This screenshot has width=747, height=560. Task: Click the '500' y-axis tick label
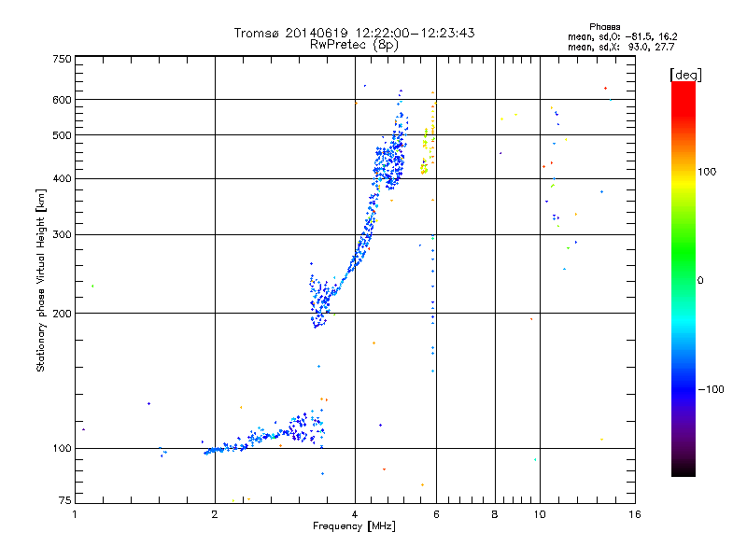click(x=63, y=135)
